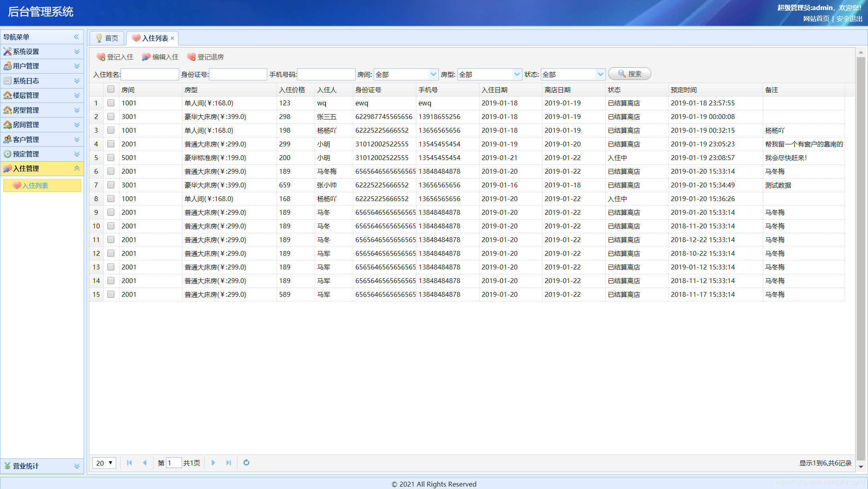Click the 预定管理 clock icon
Screen dimensions: 868x489
7,154
